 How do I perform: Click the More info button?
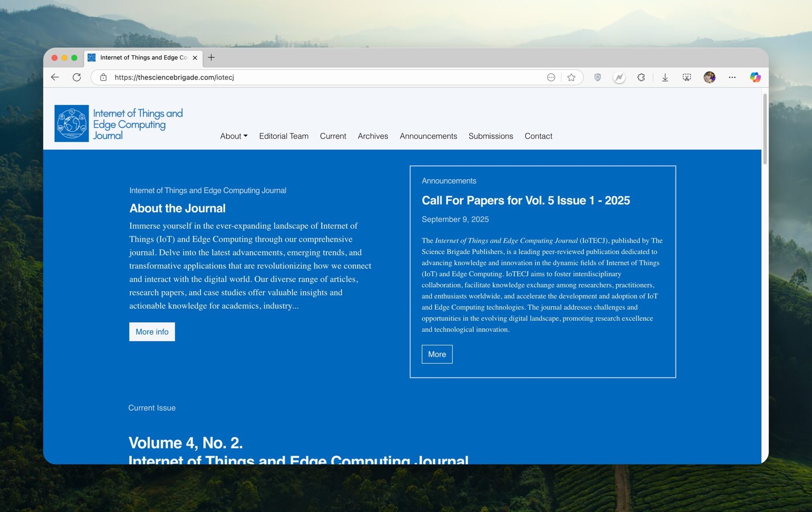pos(152,332)
